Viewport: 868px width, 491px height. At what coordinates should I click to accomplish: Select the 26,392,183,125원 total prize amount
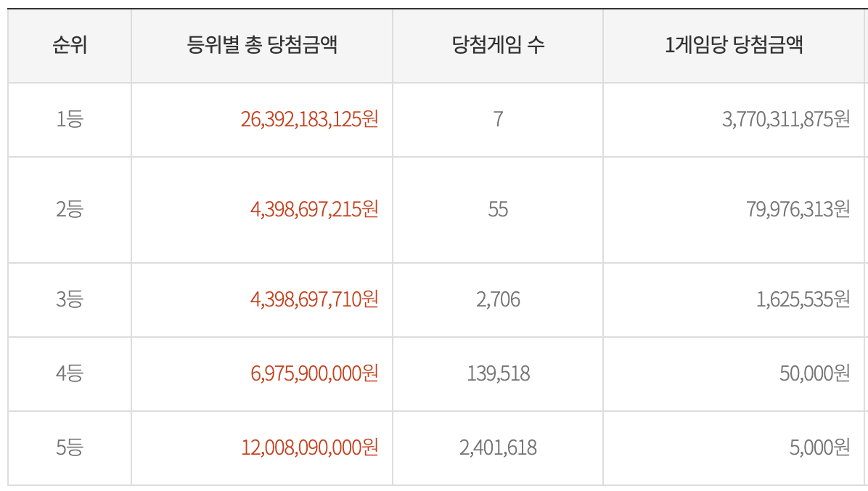(x=309, y=119)
